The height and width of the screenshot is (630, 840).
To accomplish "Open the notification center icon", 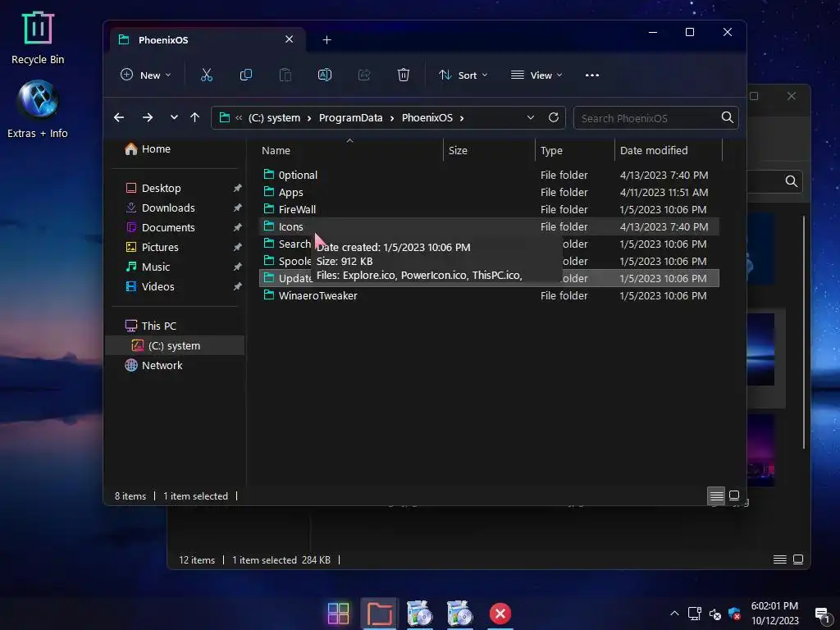I will (x=822, y=615).
